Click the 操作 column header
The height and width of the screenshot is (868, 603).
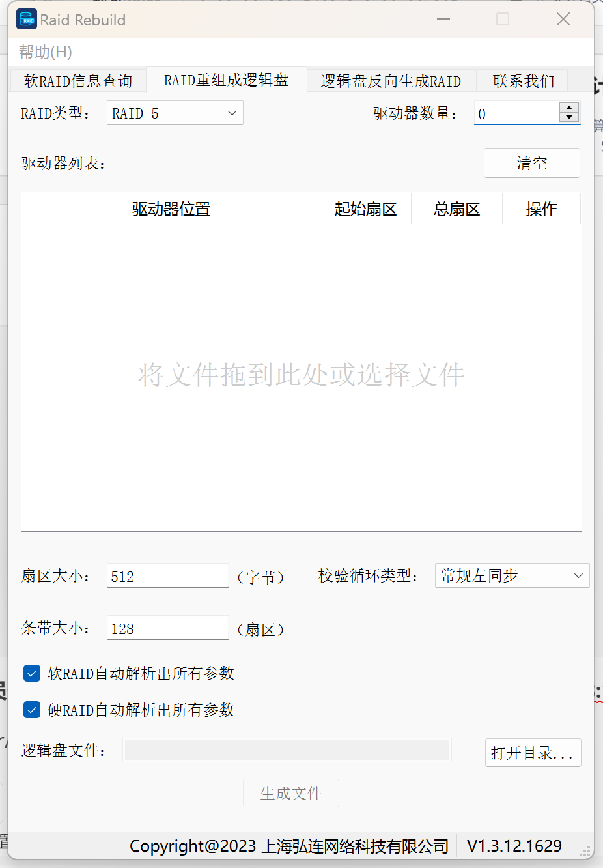542,209
